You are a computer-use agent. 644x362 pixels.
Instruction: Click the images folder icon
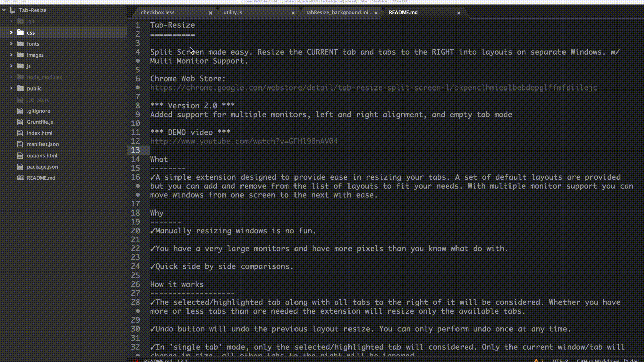point(21,55)
